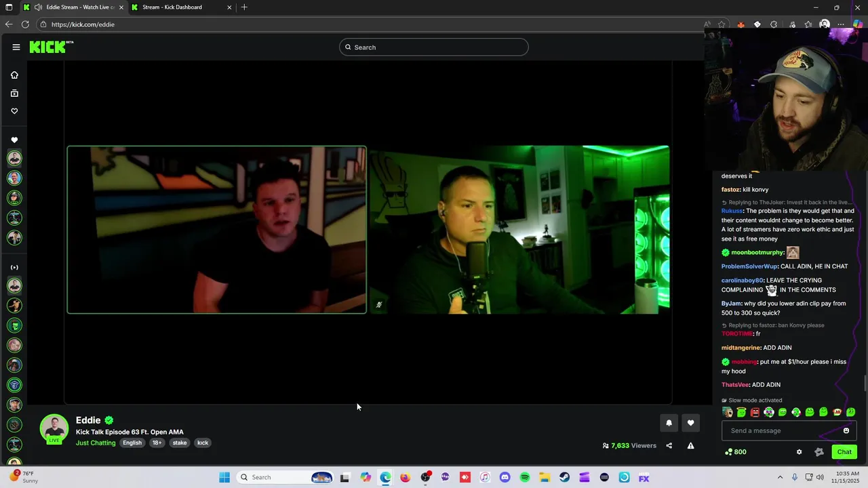Image resolution: width=868 pixels, height=488 pixels.
Task: Open 800 channel points balance
Action: tap(736, 452)
